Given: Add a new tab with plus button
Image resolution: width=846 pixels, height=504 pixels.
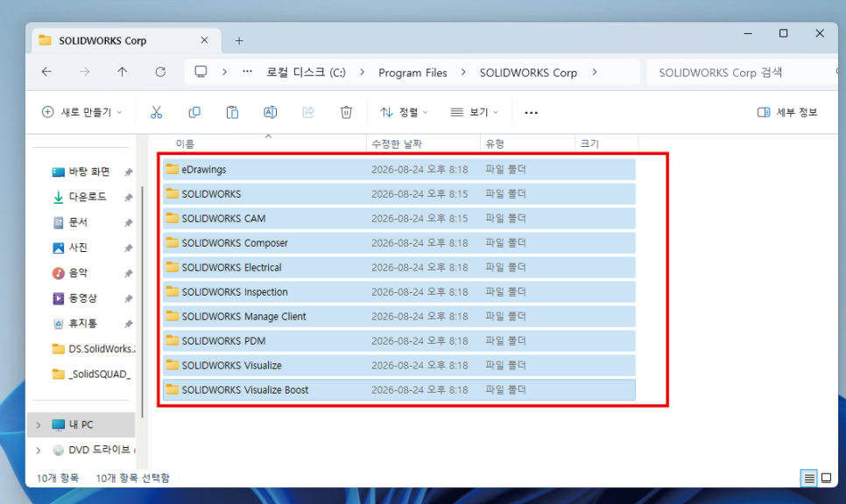Looking at the screenshot, I should click(239, 40).
